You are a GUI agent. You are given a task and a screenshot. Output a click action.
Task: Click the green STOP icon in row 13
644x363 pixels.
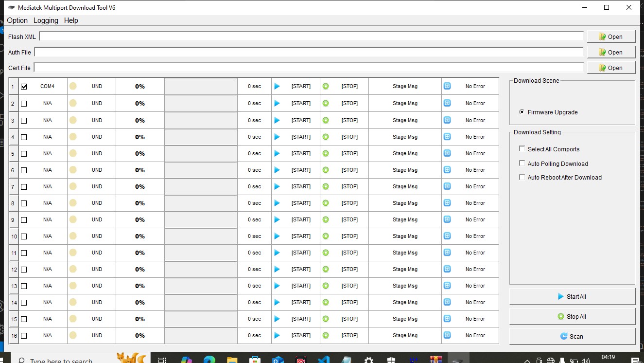point(326,286)
